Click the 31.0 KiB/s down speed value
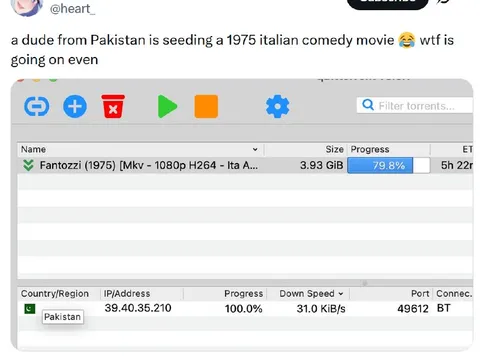 pos(321,309)
